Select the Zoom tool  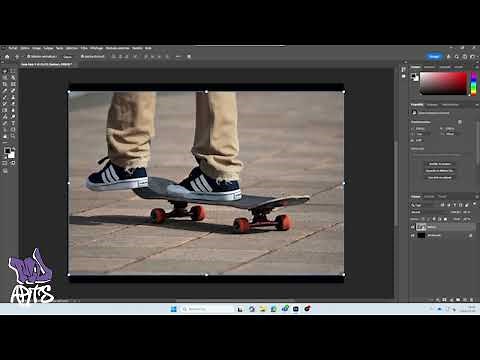13,135
